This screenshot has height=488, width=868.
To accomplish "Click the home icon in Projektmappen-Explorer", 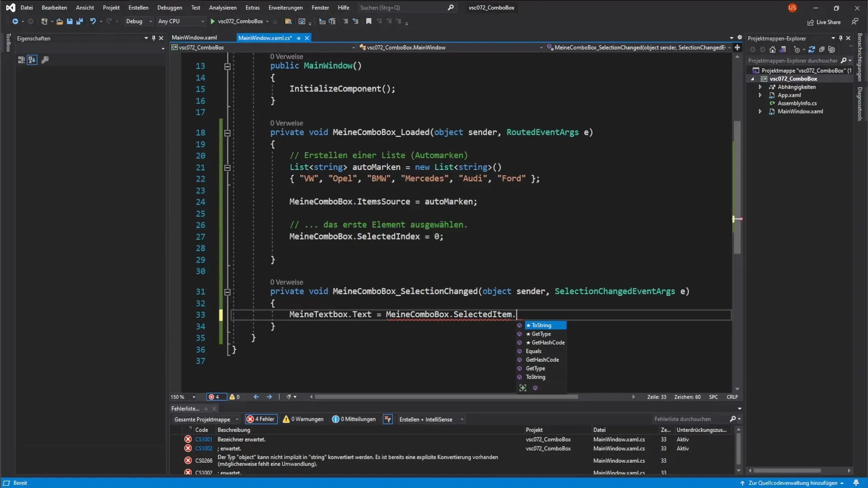I will pos(773,50).
